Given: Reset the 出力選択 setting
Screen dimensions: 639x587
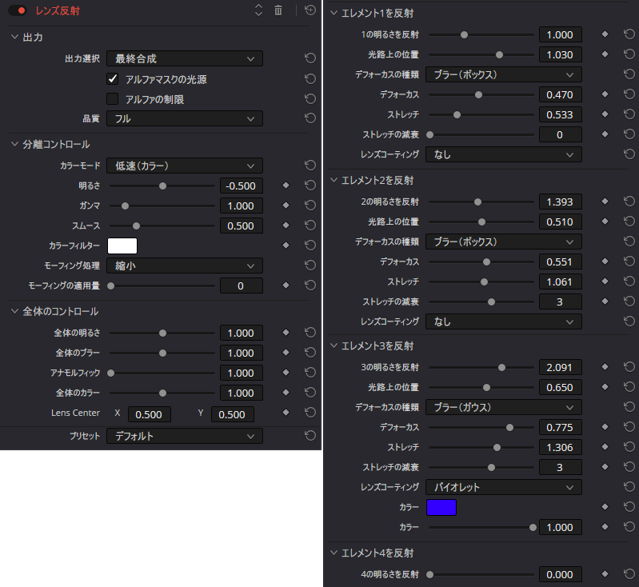Looking at the screenshot, I should coord(310,58).
